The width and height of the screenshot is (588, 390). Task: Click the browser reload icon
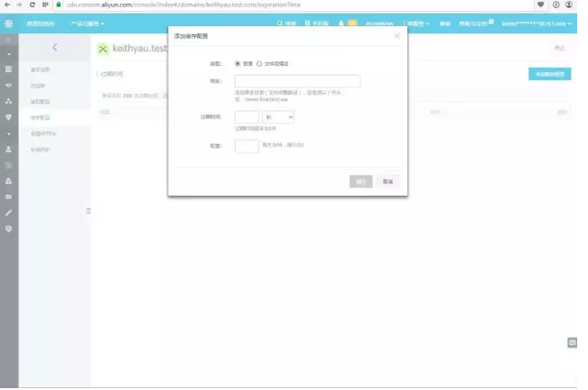click(x=33, y=5)
